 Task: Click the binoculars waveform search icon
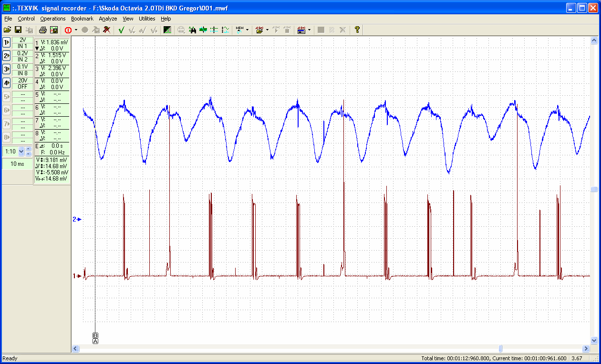[193, 30]
